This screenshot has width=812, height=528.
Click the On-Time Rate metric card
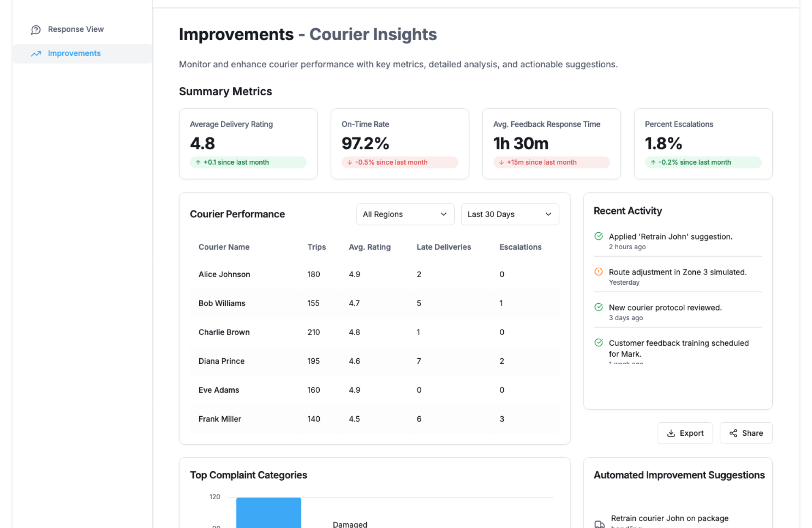pos(399,144)
